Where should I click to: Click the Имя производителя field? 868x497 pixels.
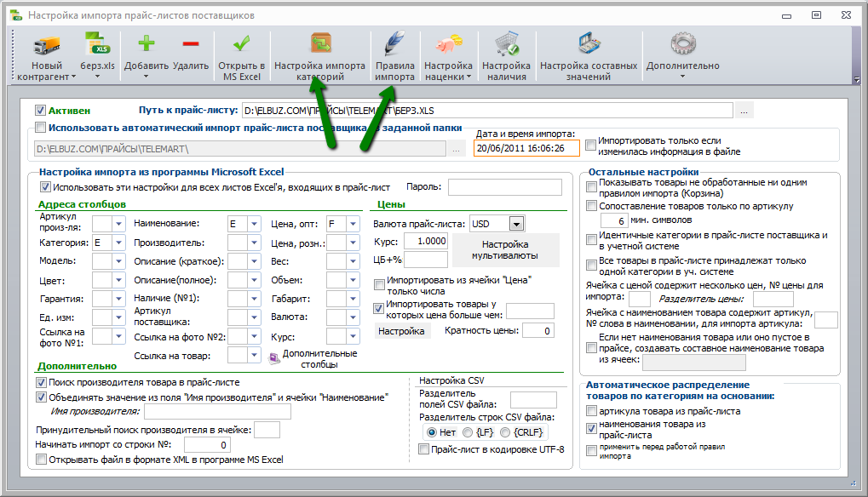pyautogui.click(x=217, y=411)
